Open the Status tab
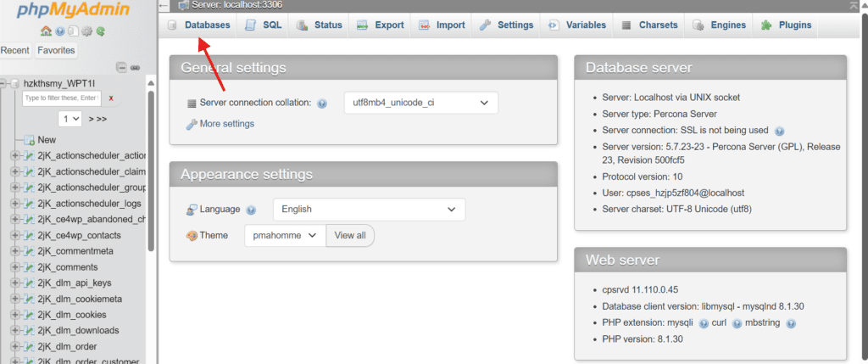 click(x=319, y=25)
